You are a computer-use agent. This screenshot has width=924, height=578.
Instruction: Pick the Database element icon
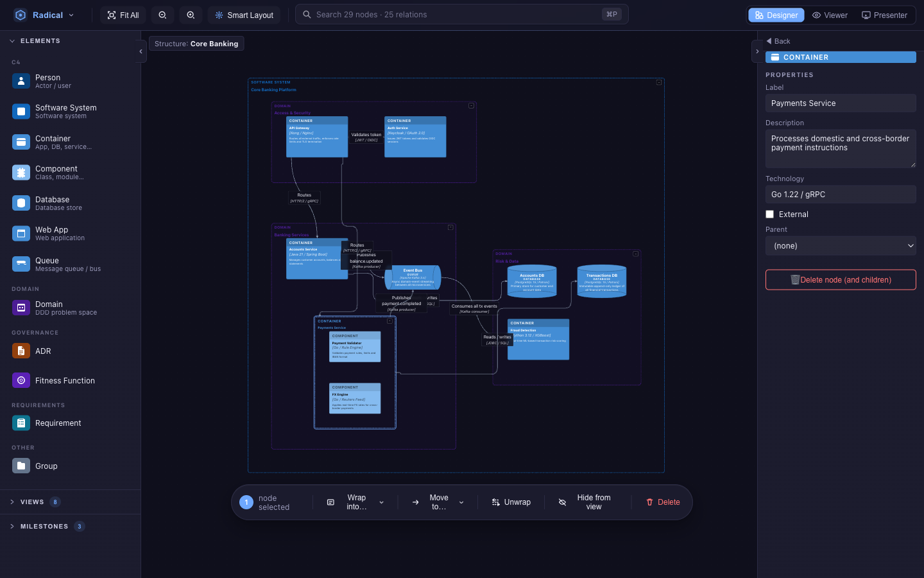[21, 203]
